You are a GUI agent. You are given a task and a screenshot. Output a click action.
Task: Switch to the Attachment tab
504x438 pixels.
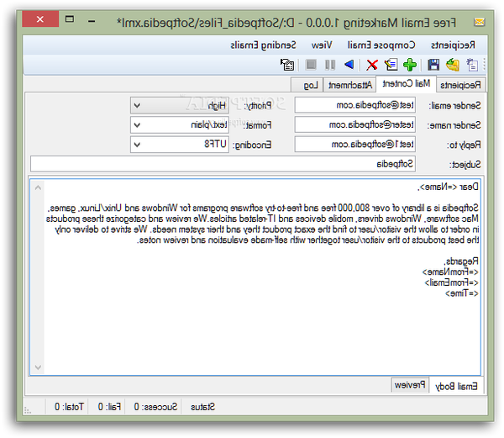point(350,84)
